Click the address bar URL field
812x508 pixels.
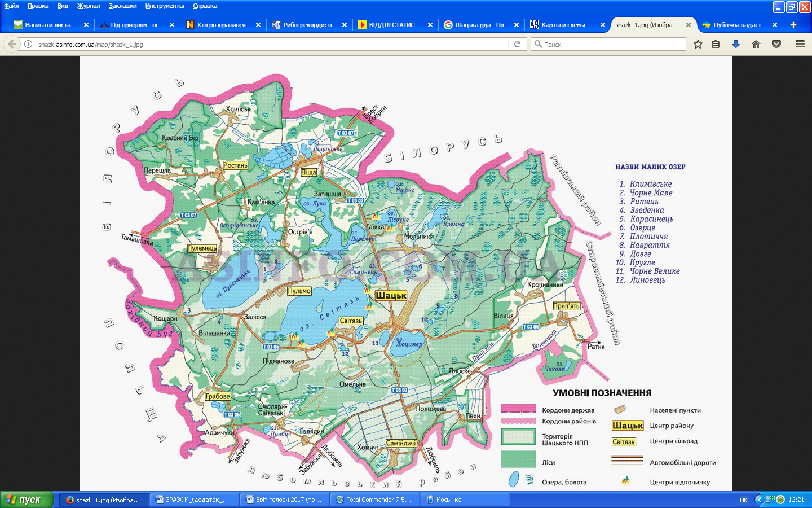pos(271,44)
